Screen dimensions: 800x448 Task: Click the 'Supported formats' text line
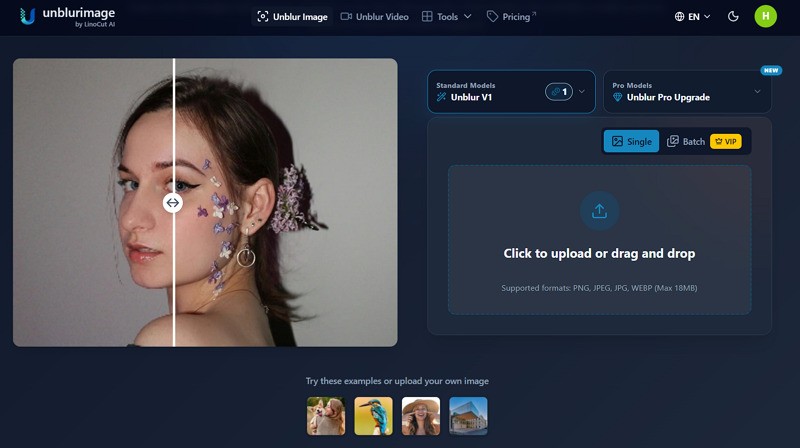599,288
